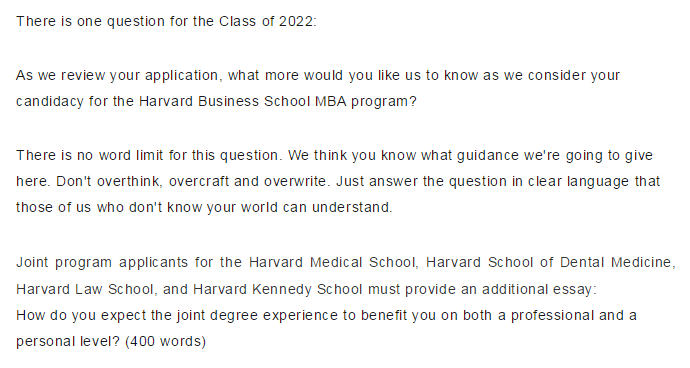This screenshot has height=368, width=690.
Task: Click the line starting 'those of us who don't know'
Action: 204,207
